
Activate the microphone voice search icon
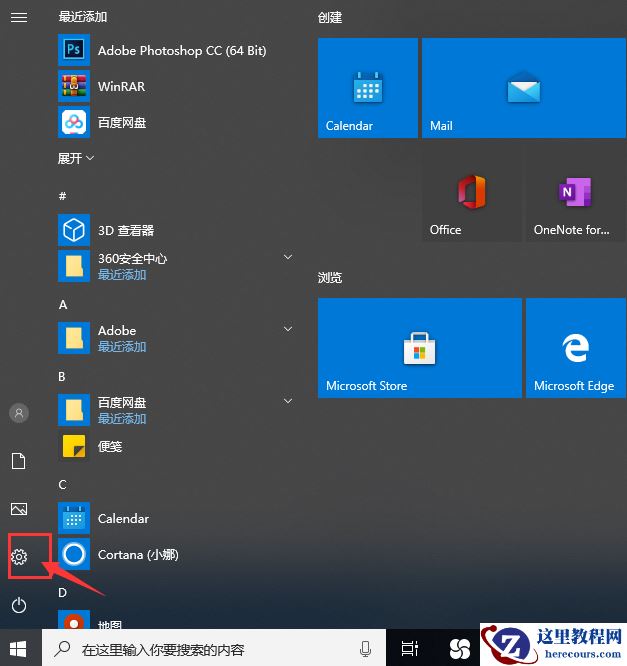(365, 649)
